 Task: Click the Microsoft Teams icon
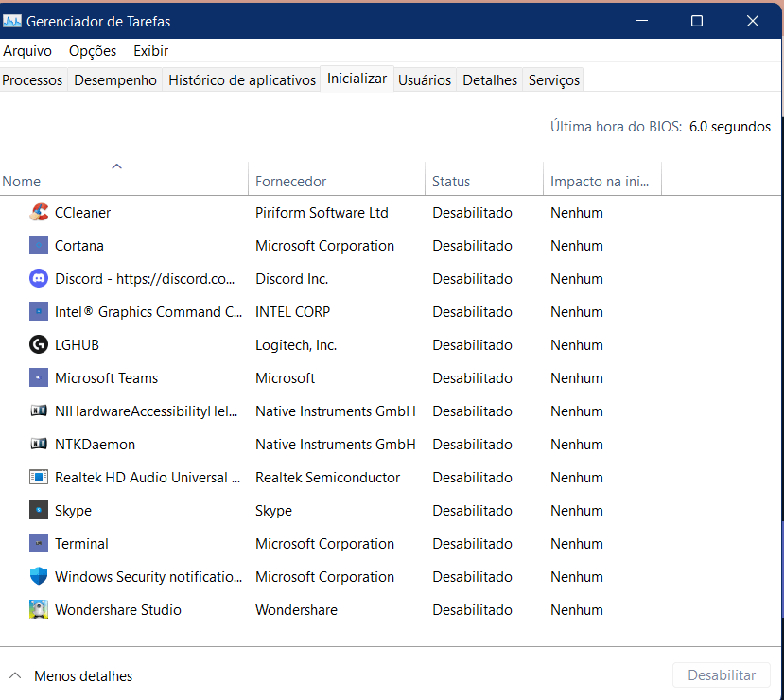pyautogui.click(x=39, y=378)
